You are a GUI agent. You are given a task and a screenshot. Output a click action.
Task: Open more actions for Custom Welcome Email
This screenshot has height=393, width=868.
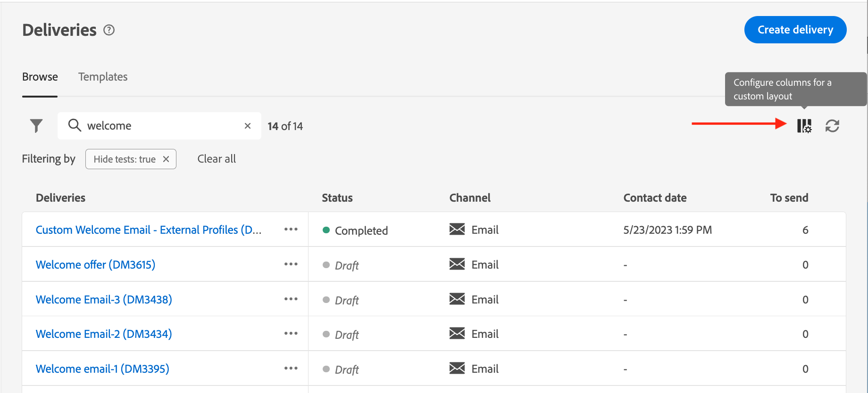pyautogui.click(x=291, y=229)
